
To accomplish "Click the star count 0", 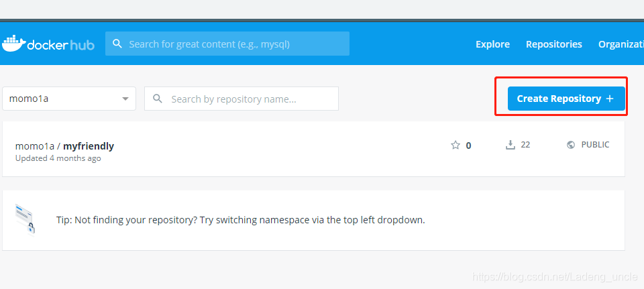I will (x=468, y=146).
